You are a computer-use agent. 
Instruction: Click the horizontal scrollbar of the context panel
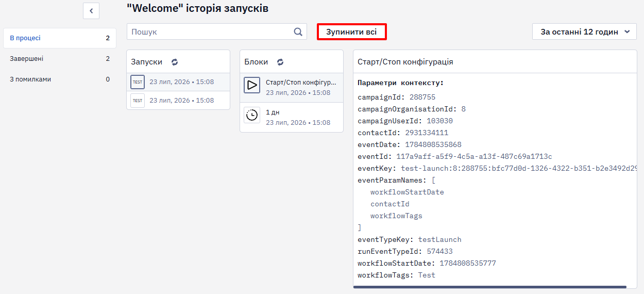click(489, 287)
